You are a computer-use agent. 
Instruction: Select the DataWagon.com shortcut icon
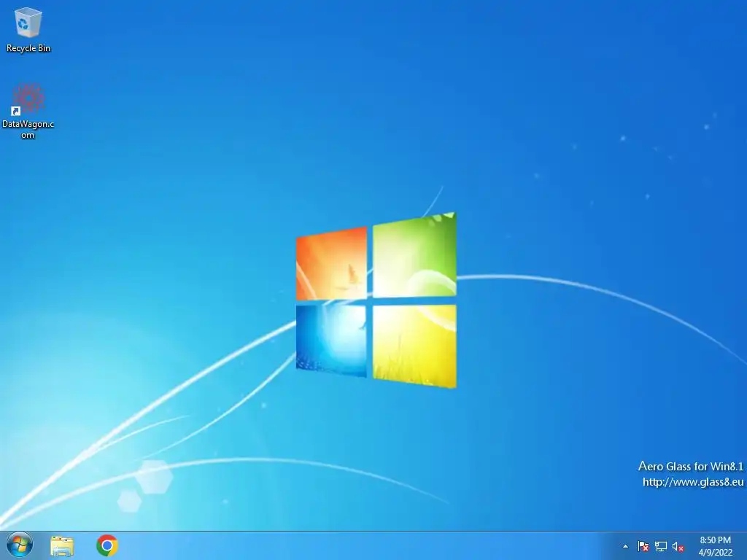tap(28, 111)
